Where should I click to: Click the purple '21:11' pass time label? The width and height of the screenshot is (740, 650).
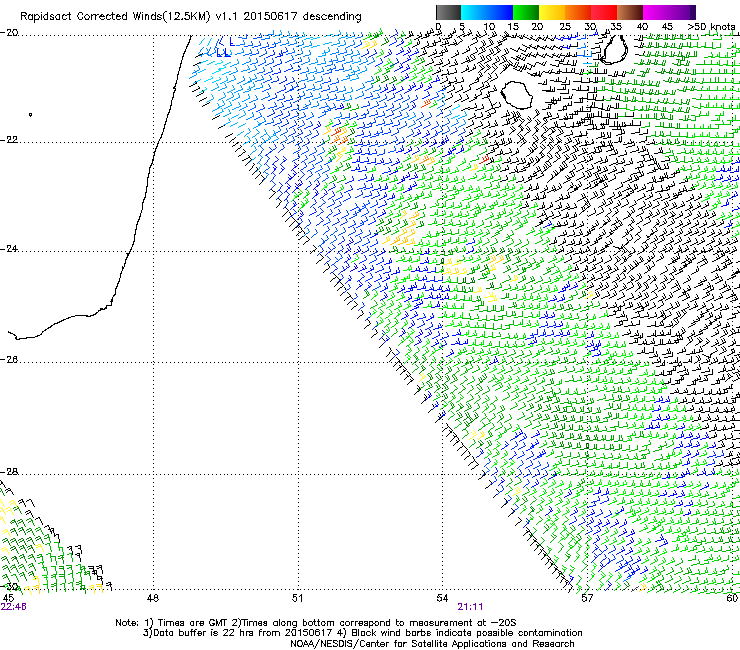(x=470, y=607)
